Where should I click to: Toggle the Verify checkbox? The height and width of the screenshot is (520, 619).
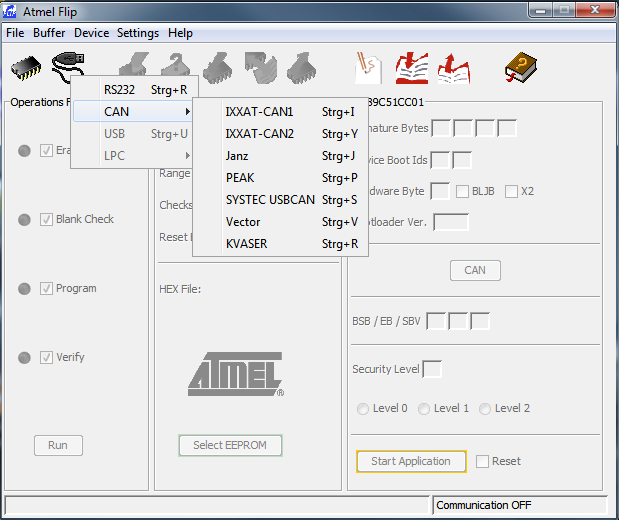pos(46,357)
